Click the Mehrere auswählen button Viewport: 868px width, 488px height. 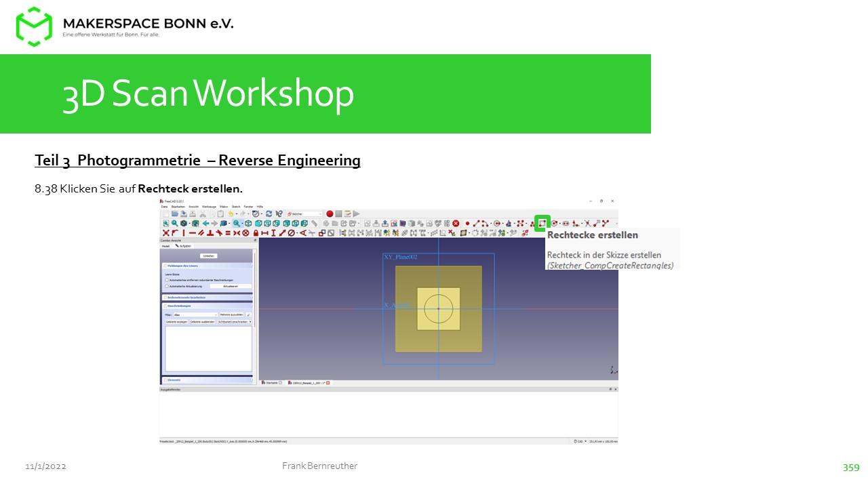(231, 314)
